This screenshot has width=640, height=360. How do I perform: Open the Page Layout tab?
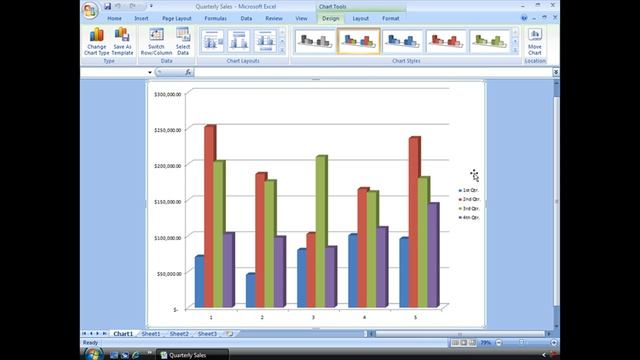click(177, 18)
